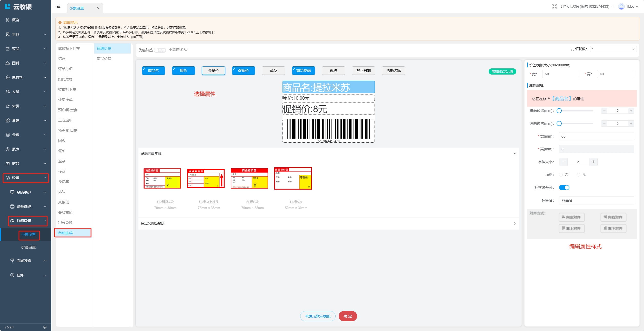Image resolution: width=644 pixels, height=331 pixels.
Task: Open the 价签设置 menu item
Action: pos(28,247)
